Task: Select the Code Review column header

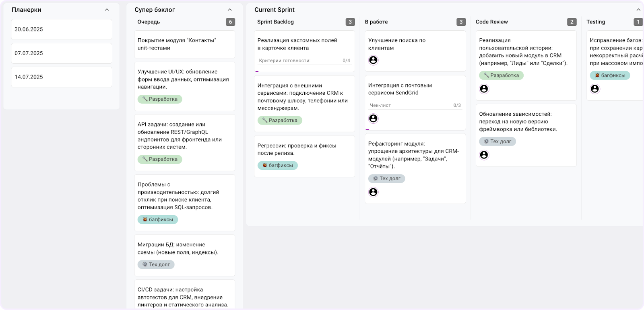Action: (491, 22)
